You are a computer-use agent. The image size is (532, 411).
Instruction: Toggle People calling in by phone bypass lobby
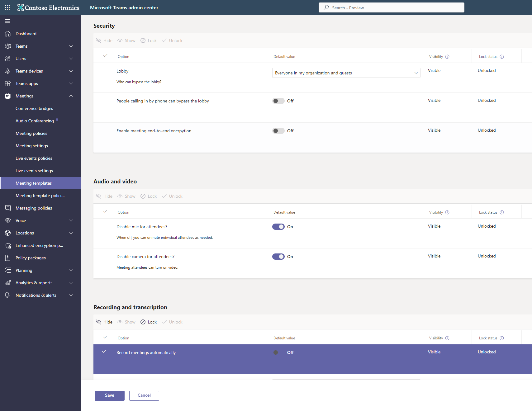[278, 101]
